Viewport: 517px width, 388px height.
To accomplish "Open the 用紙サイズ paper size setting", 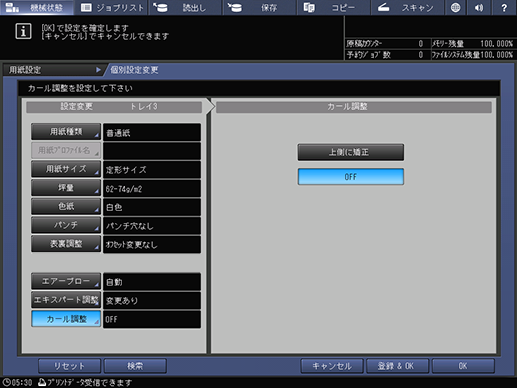I will click(66, 169).
